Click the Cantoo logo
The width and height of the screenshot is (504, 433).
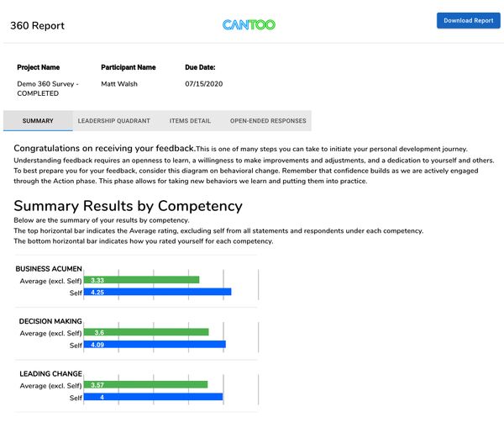[249, 25]
